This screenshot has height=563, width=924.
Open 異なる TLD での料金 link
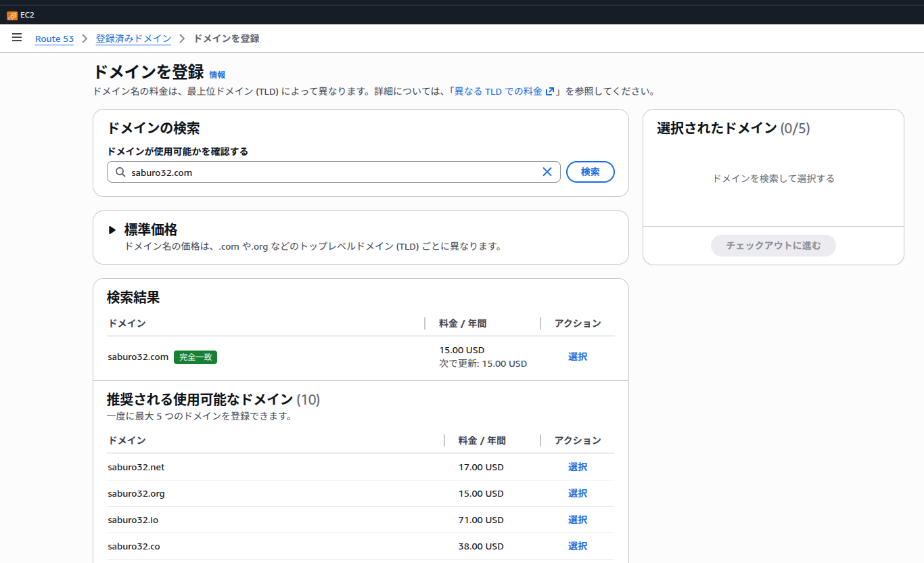499,91
